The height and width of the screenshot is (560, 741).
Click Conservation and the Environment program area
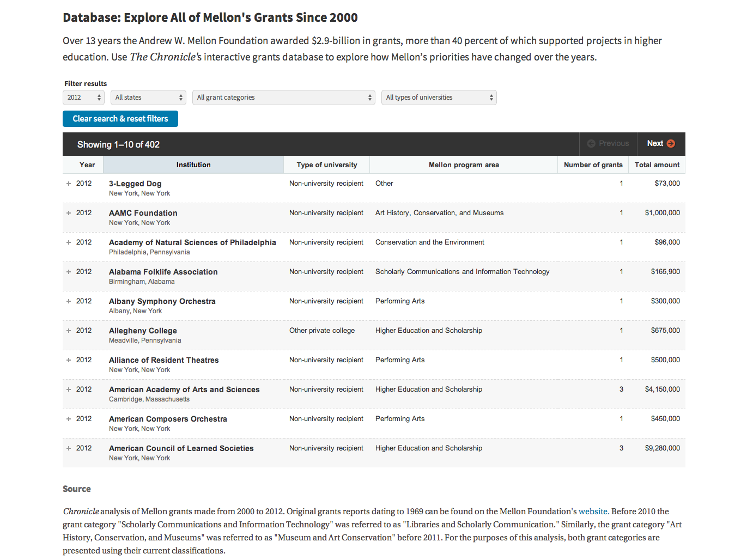coord(430,242)
